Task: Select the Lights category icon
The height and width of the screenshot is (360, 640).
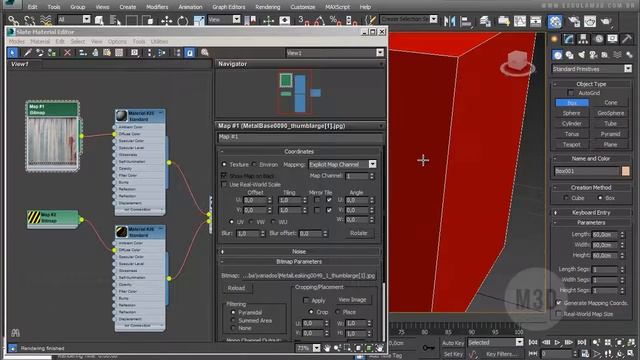Action: pos(581,55)
